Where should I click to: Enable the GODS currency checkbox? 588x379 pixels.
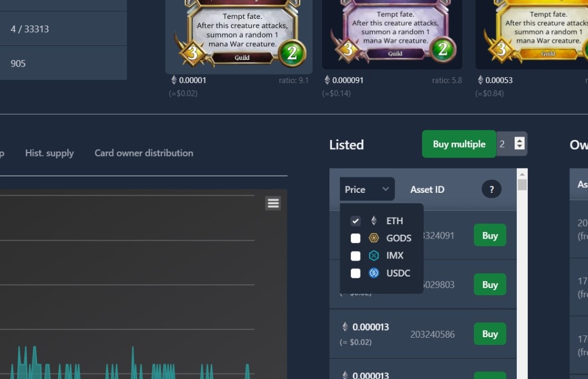pos(355,238)
